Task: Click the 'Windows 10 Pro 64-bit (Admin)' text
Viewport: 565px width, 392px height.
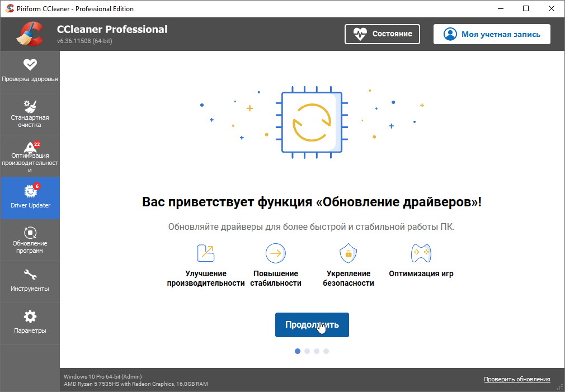Action: [103, 376]
